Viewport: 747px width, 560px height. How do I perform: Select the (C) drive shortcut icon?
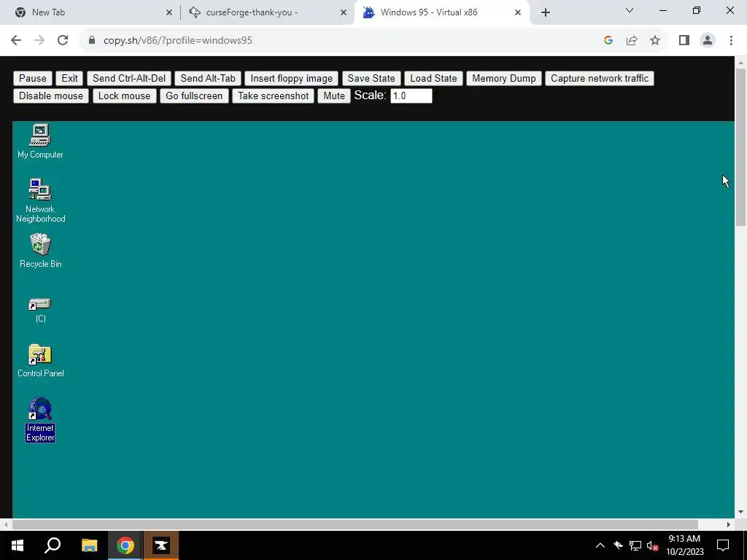[x=40, y=311]
